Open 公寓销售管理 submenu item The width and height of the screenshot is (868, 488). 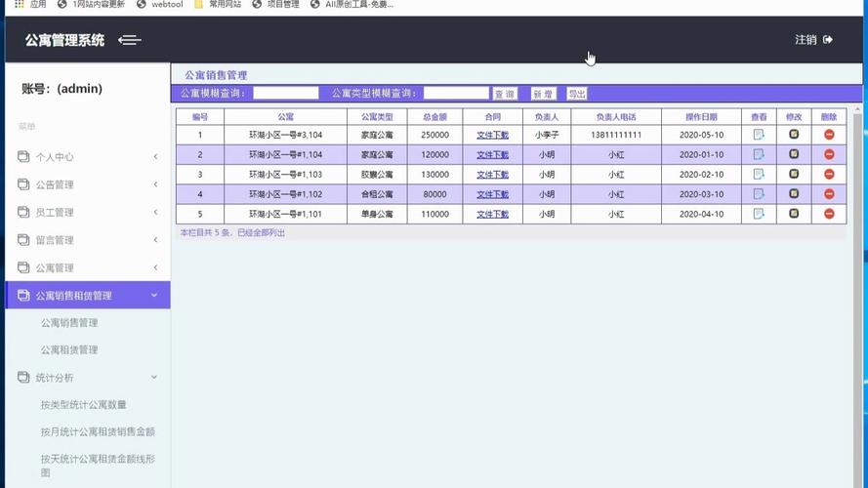[x=69, y=322]
